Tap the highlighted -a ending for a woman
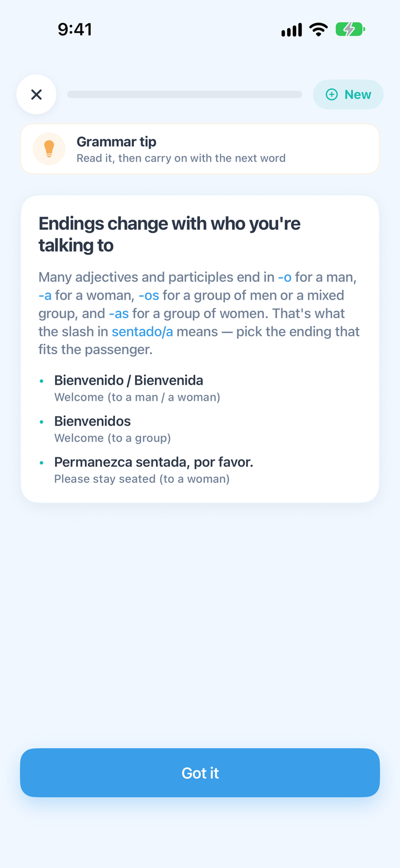 (45, 295)
